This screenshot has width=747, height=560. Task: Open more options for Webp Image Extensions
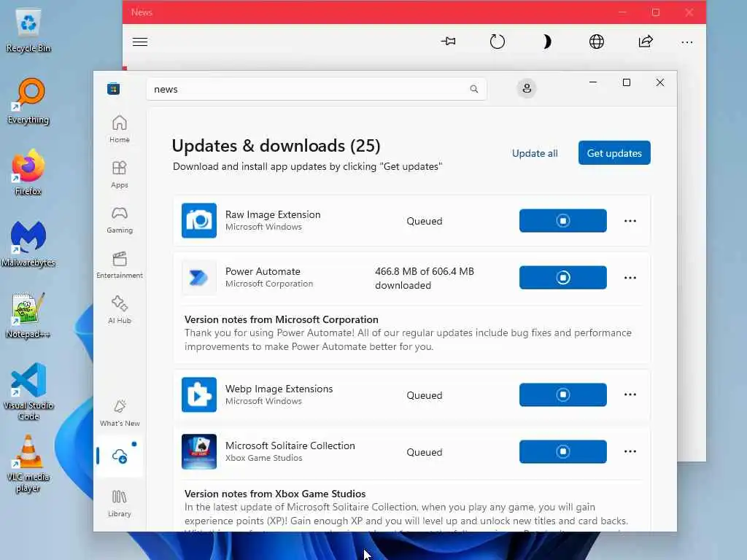pyautogui.click(x=630, y=394)
